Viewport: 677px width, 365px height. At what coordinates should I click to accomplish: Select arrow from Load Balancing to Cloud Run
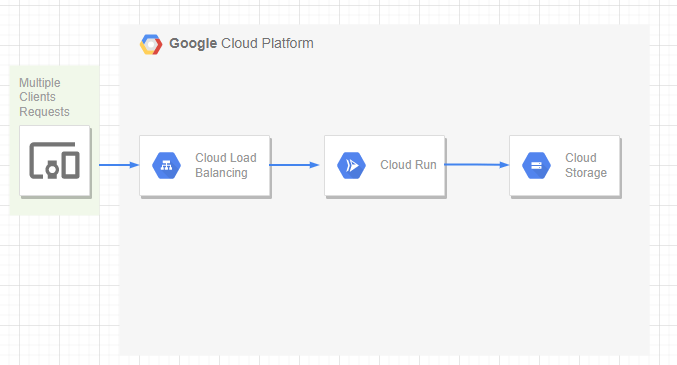(x=294, y=165)
